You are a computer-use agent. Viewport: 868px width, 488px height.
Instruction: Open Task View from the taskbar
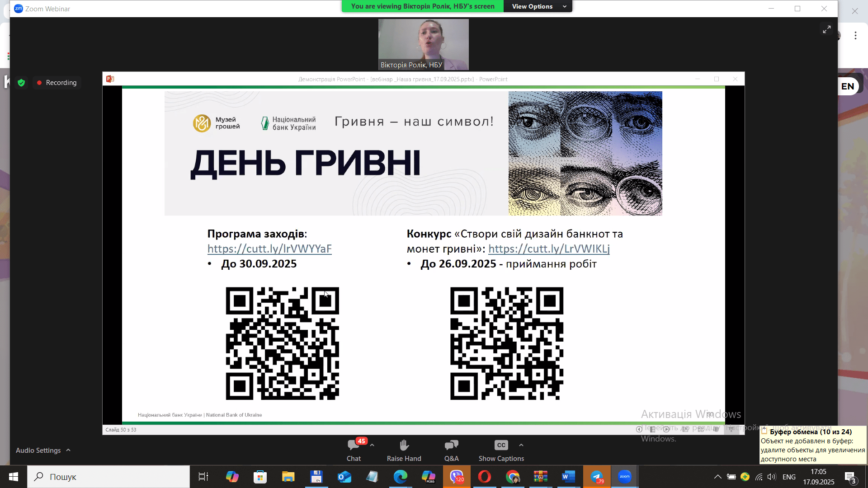(203, 477)
